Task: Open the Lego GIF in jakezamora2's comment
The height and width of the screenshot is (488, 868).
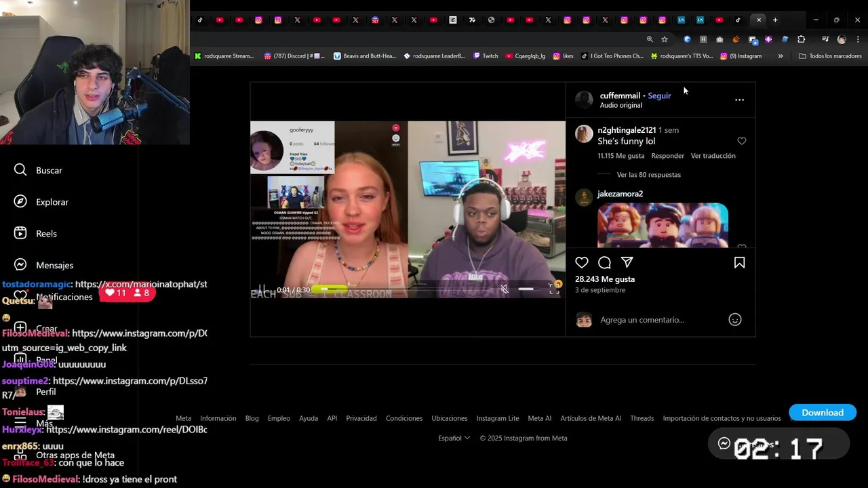Action: pyautogui.click(x=663, y=225)
